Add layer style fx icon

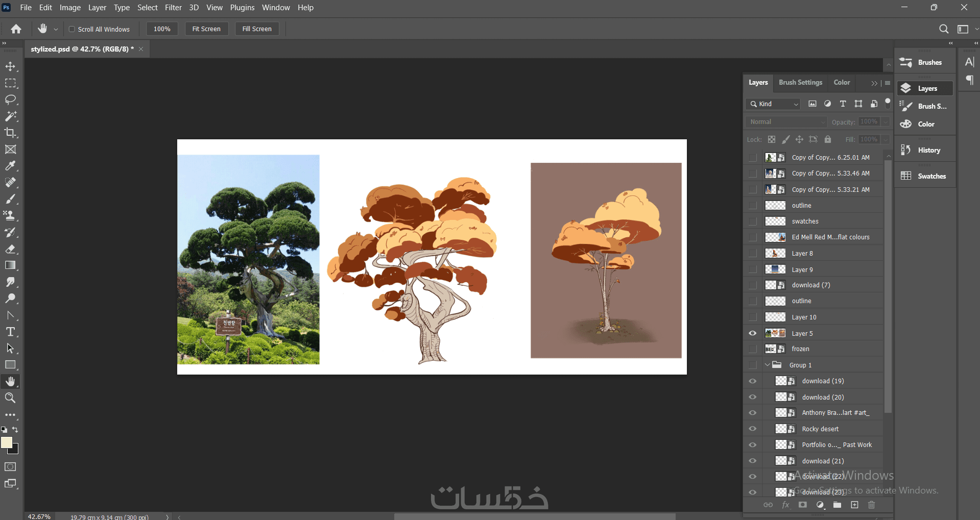[785, 505]
